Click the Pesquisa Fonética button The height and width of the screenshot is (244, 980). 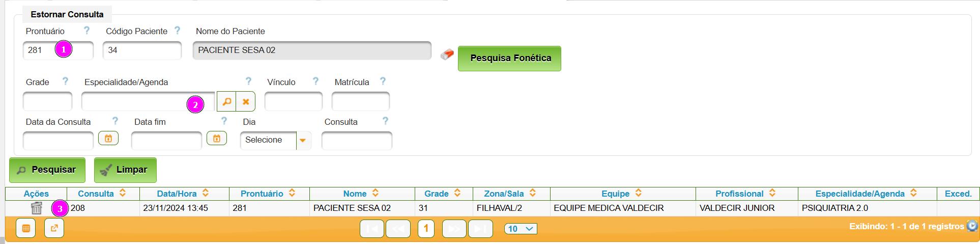tap(509, 59)
